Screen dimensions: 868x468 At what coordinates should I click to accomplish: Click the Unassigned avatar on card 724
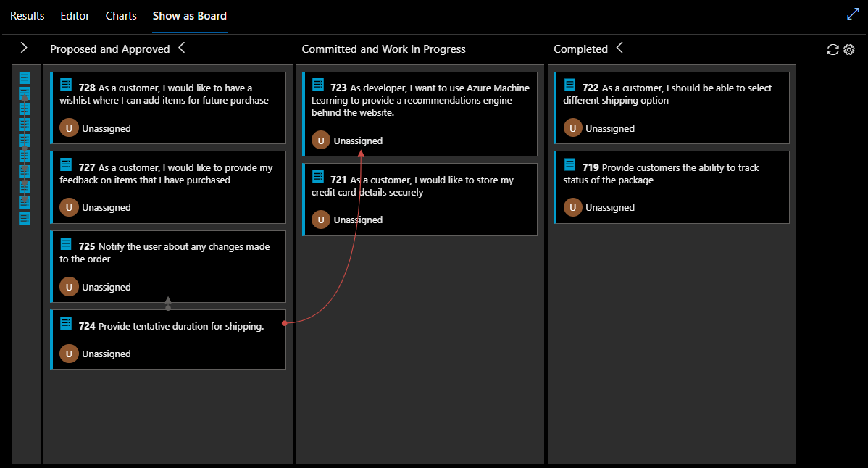tap(69, 354)
